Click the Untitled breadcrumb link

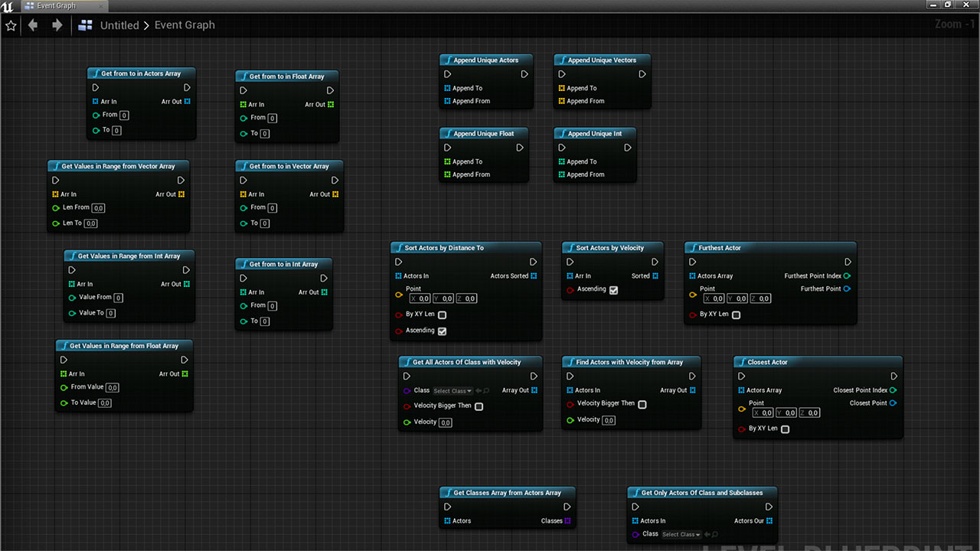click(119, 25)
